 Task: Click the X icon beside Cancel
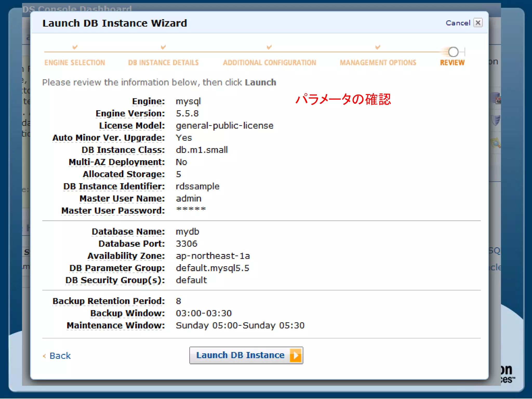(478, 23)
